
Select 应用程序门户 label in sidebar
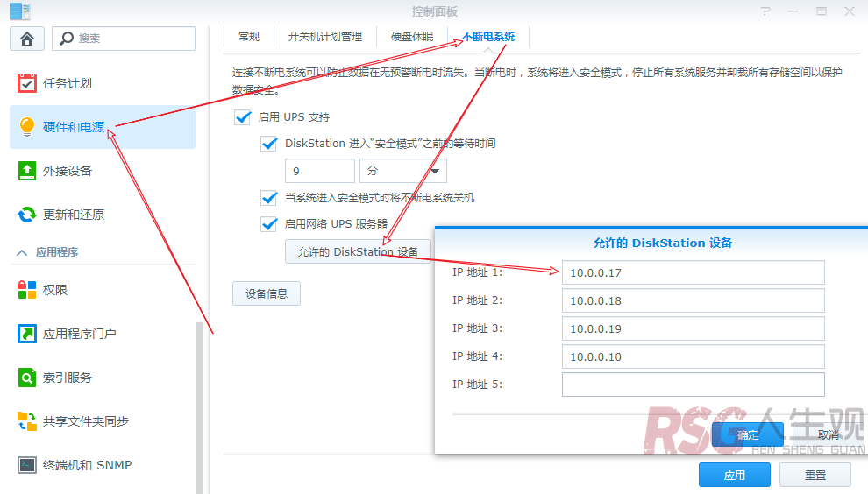click(80, 334)
